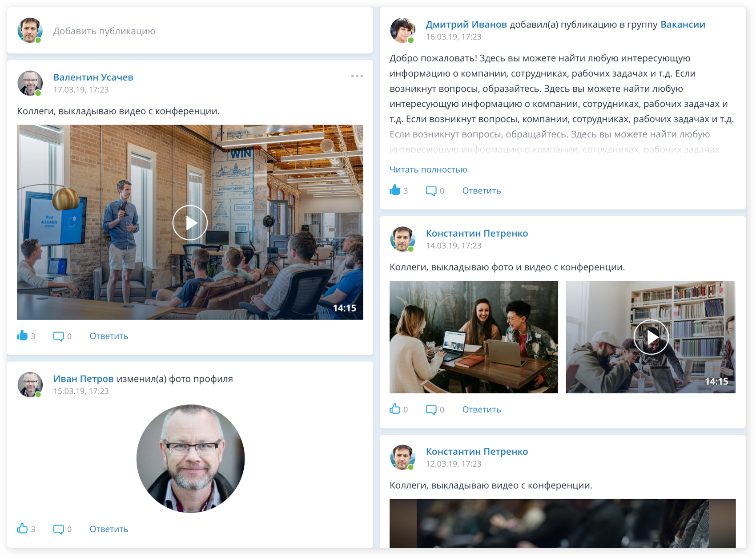Image resolution: width=756 pixels, height=558 pixels.
Task: Open comments on Валентин Усачев's post
Action: coord(58,336)
